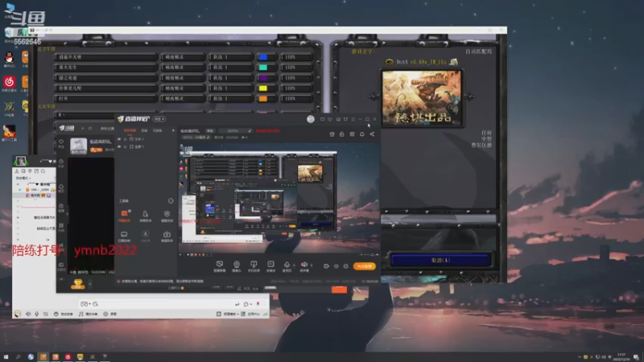Click the music note icon in voice chat bar
Screen dimensions: 644x362
pos(81,314)
